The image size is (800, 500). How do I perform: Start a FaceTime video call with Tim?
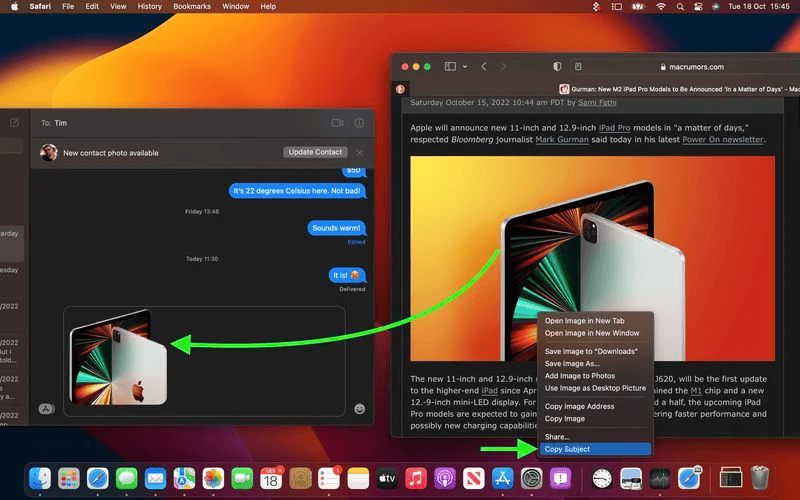337,122
